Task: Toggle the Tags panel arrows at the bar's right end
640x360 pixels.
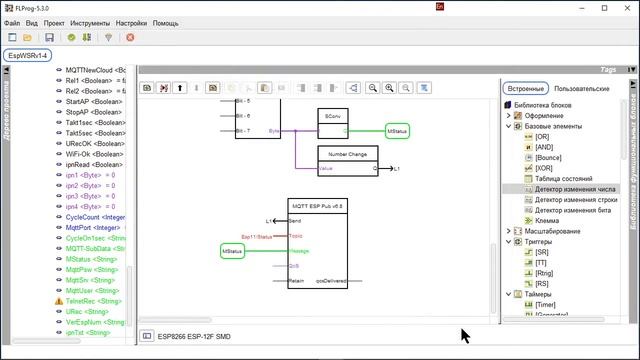Action: tap(631, 70)
